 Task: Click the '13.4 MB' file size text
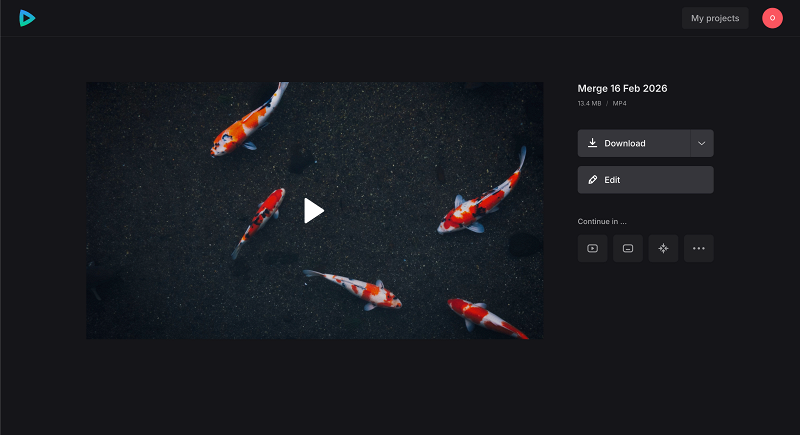[589, 104]
